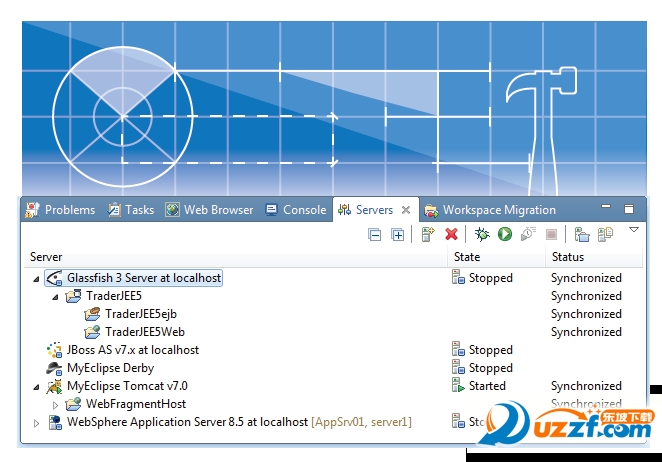
Task: Open Add/Remove deployments toolbar icon
Action: click(x=582, y=234)
